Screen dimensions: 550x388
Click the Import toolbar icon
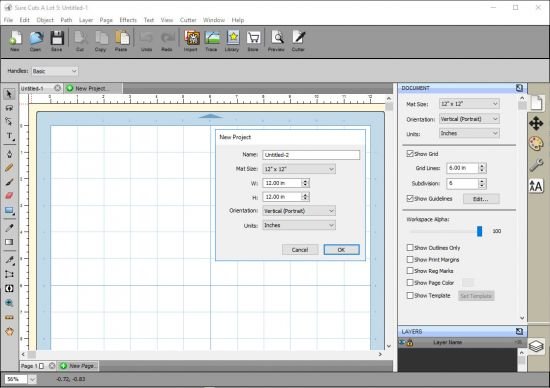click(x=192, y=38)
